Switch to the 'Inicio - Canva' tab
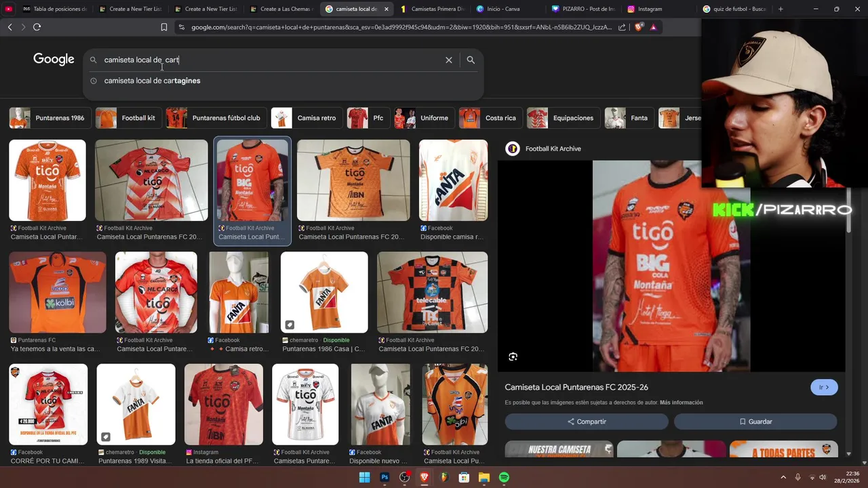The image size is (868, 488). tap(508, 9)
